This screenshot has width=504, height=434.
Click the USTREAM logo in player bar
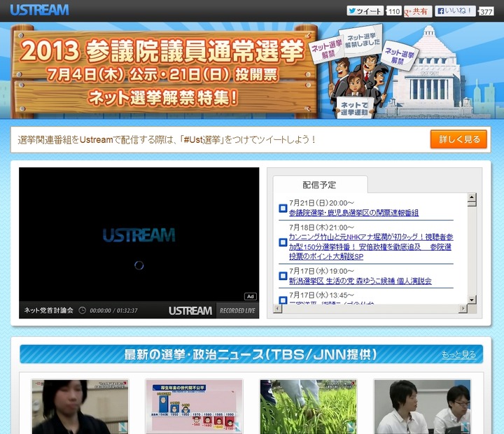point(190,311)
